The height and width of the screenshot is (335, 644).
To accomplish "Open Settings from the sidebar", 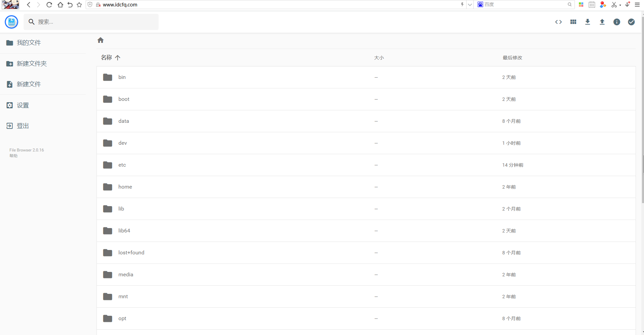I will [23, 105].
